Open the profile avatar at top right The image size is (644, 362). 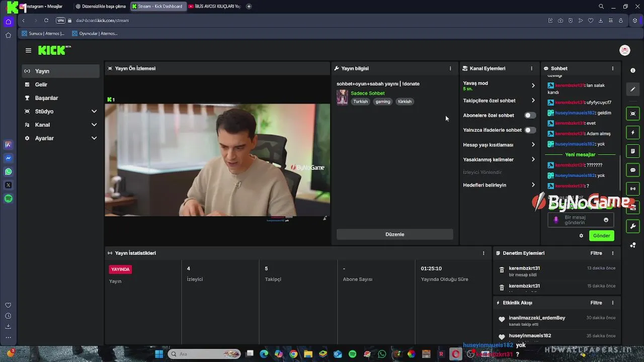tap(624, 50)
